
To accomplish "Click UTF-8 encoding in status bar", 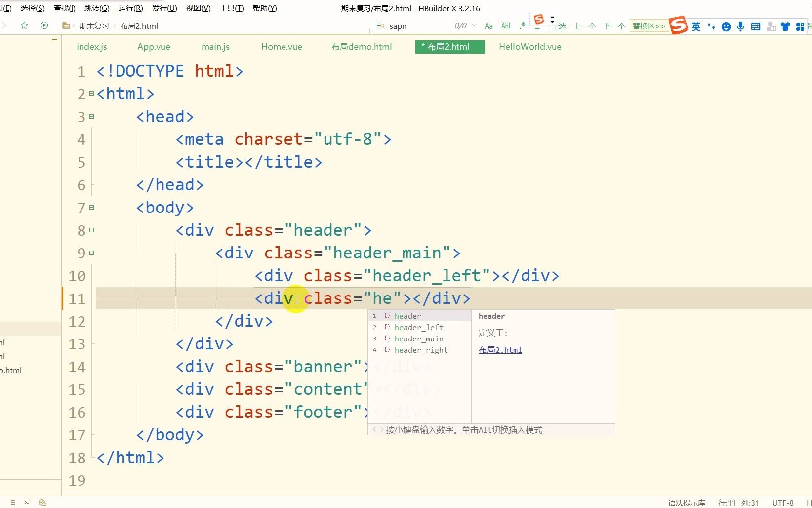I will pos(783,503).
